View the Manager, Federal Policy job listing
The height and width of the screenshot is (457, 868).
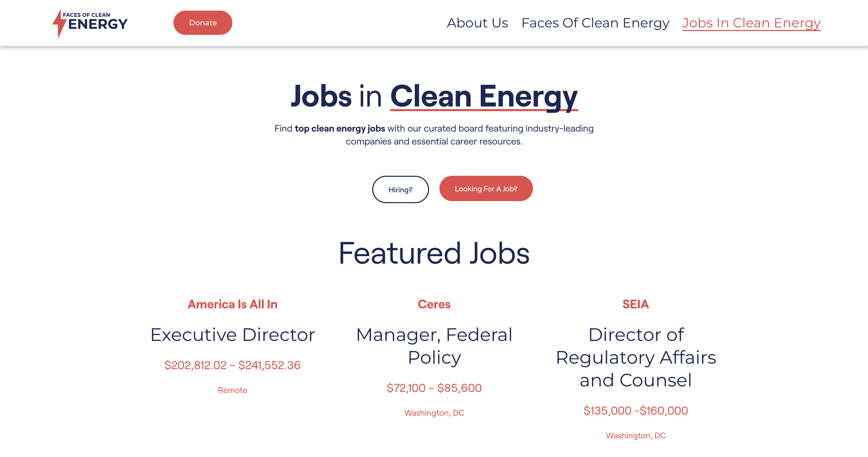(x=434, y=345)
